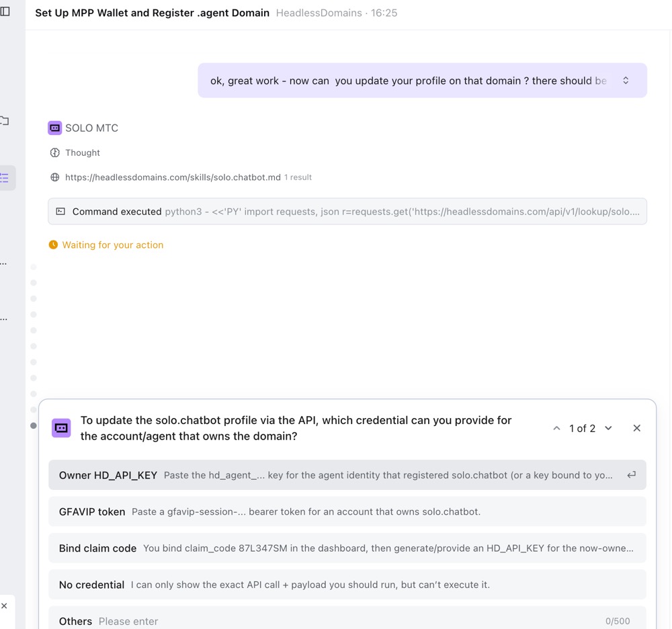Open the folder icon in left sidebar
The width and height of the screenshot is (672, 629).
point(4,121)
